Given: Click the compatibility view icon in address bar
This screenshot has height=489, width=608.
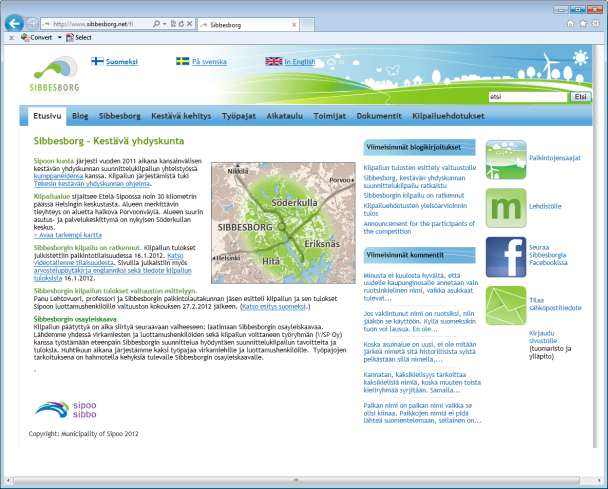Looking at the screenshot, I should 173,24.
